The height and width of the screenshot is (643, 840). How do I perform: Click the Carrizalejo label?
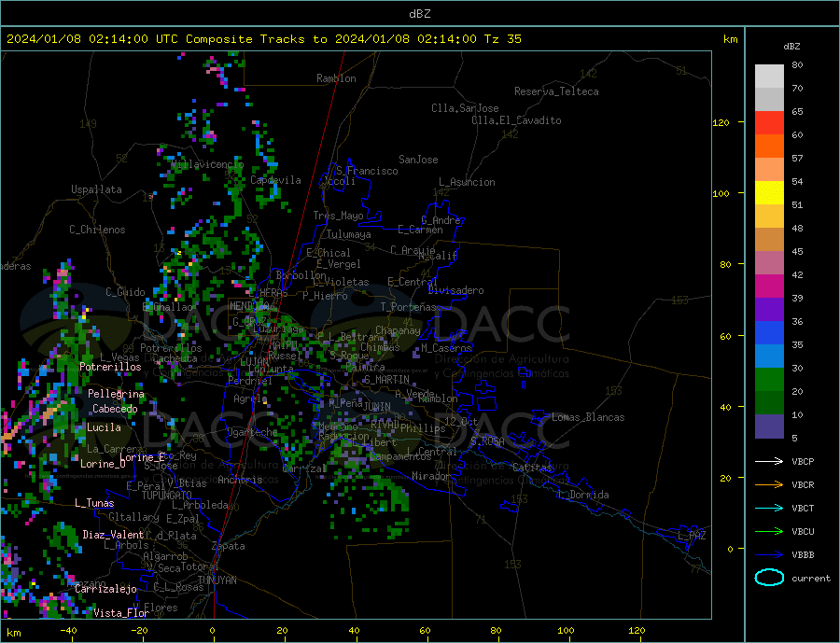105,589
